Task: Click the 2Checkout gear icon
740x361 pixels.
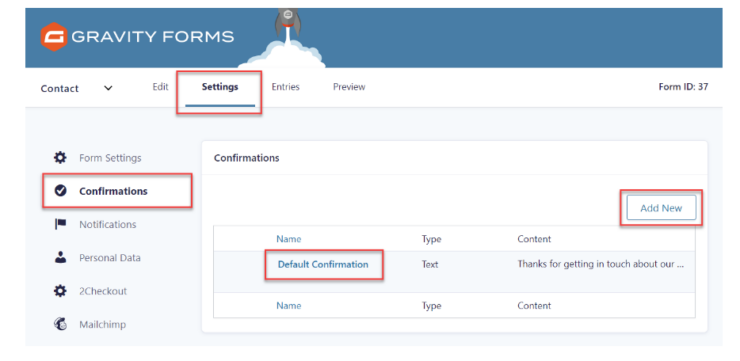Action: point(60,291)
